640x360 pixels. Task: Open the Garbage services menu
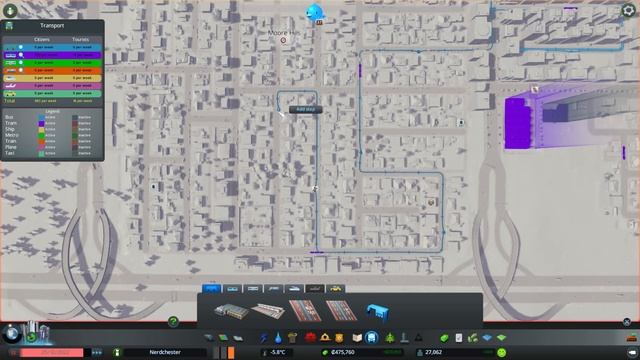pos(292,338)
